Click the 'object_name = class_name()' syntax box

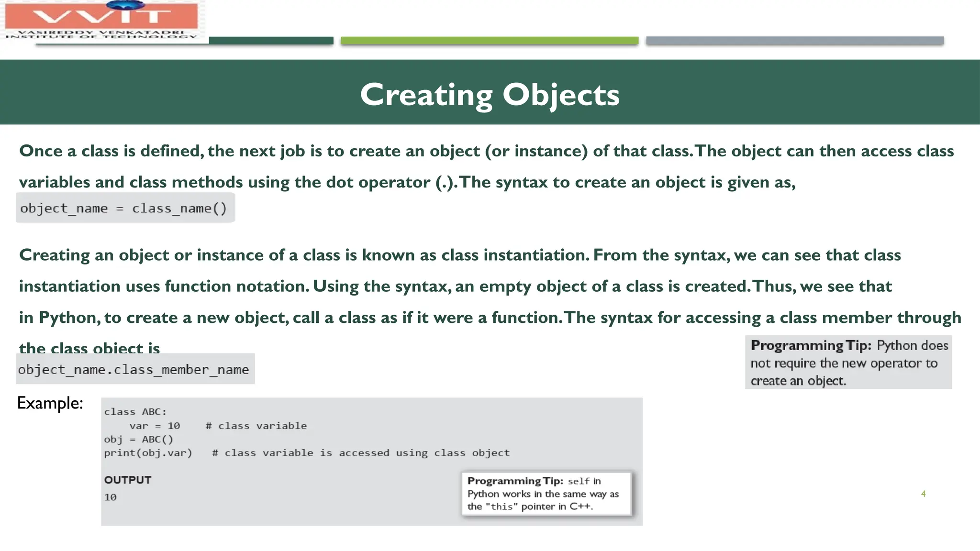[x=125, y=208]
